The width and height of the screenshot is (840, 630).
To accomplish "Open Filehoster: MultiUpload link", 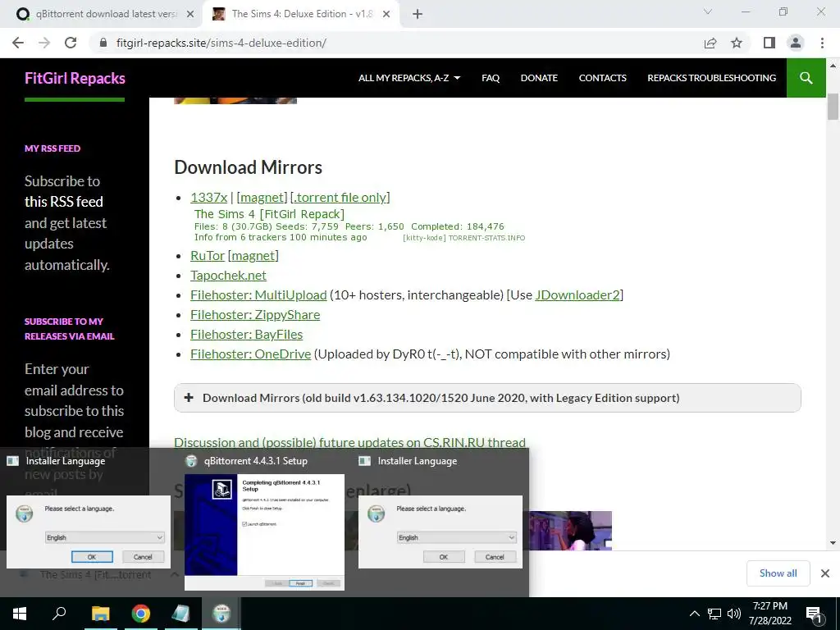I will tap(258, 295).
